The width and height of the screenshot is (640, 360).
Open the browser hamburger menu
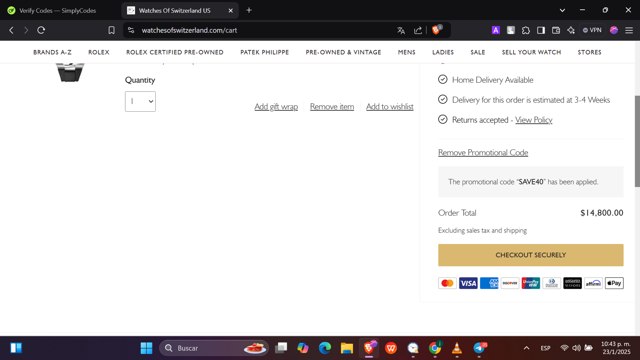(629, 30)
